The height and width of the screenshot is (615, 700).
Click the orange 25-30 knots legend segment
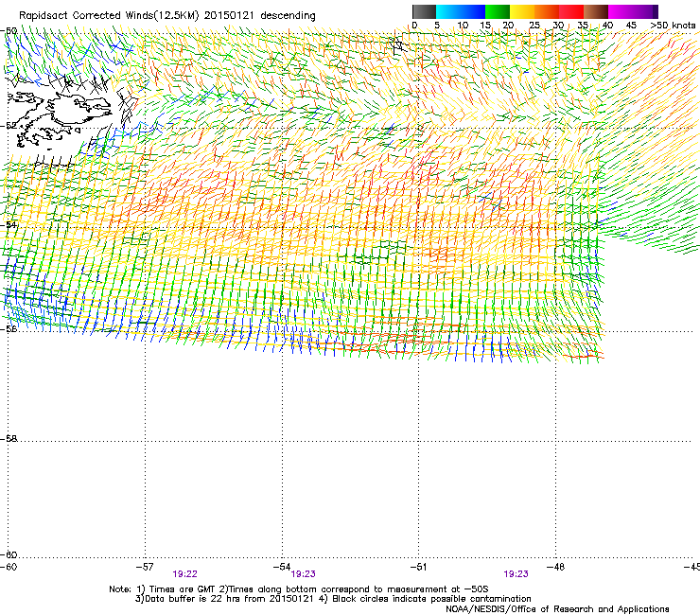[547, 11]
